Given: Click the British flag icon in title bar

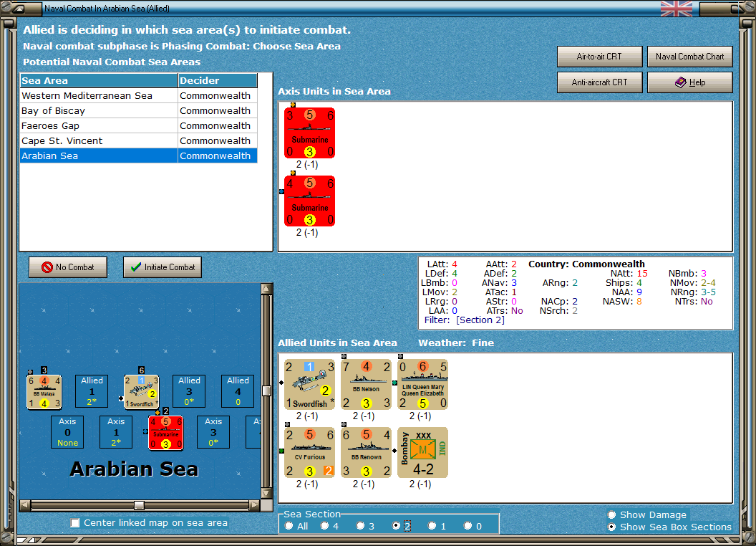Looking at the screenshot, I should [x=677, y=9].
